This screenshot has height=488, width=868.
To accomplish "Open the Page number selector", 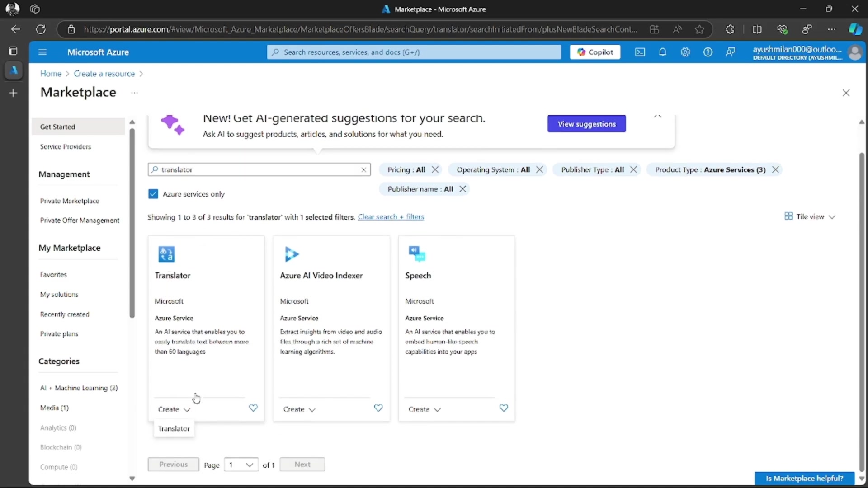I will pyautogui.click(x=241, y=465).
